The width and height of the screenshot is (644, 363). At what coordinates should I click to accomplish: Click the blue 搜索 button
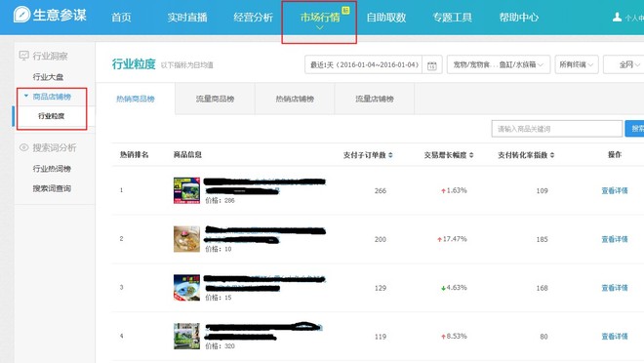[634, 129]
